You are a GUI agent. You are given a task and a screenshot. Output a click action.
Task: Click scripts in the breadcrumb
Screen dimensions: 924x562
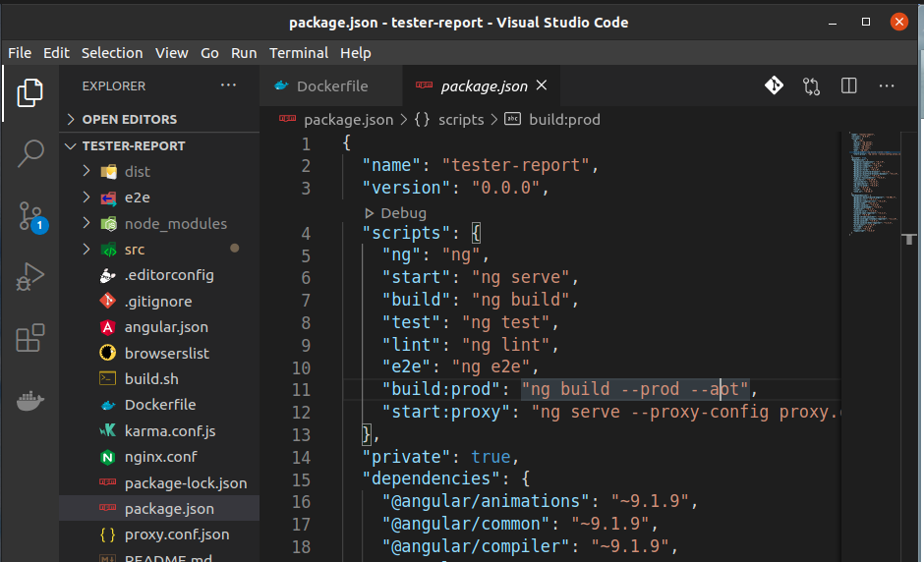click(461, 120)
